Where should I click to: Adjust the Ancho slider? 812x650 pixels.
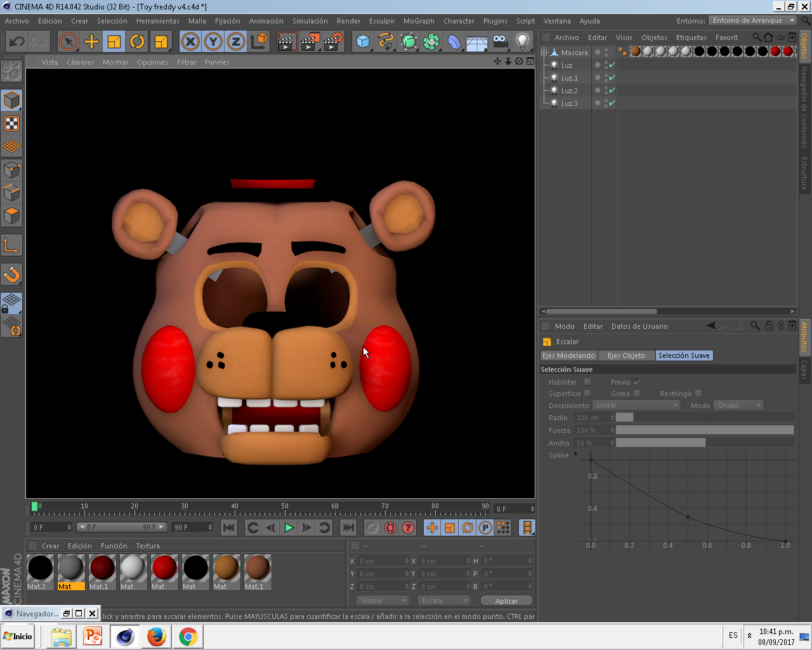tap(705, 442)
